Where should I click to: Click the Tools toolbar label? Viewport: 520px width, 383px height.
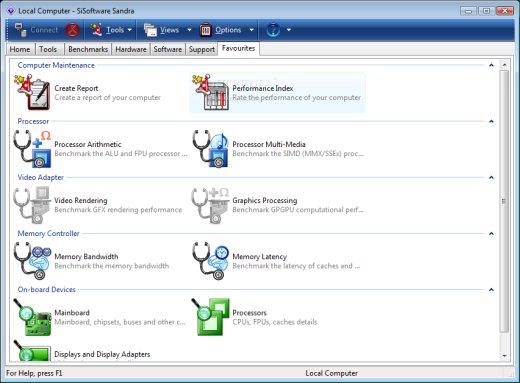pos(115,30)
